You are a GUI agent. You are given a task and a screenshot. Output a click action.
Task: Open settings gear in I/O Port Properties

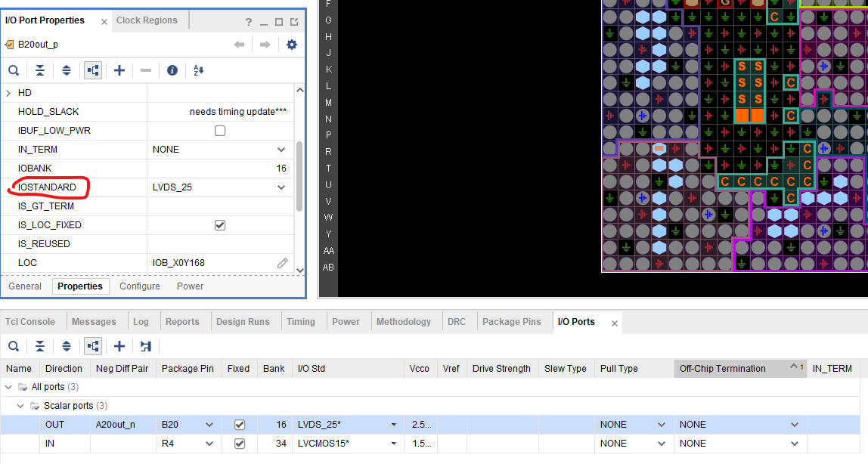tap(292, 45)
